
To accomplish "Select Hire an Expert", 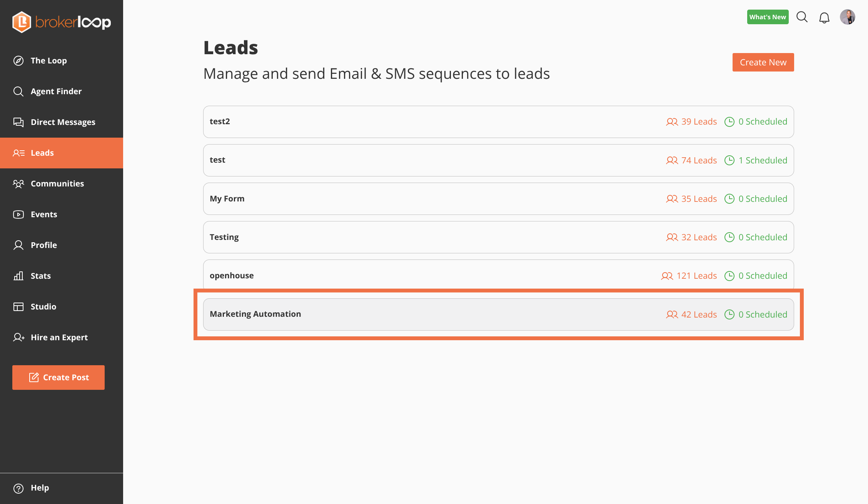I will pyautogui.click(x=59, y=338).
